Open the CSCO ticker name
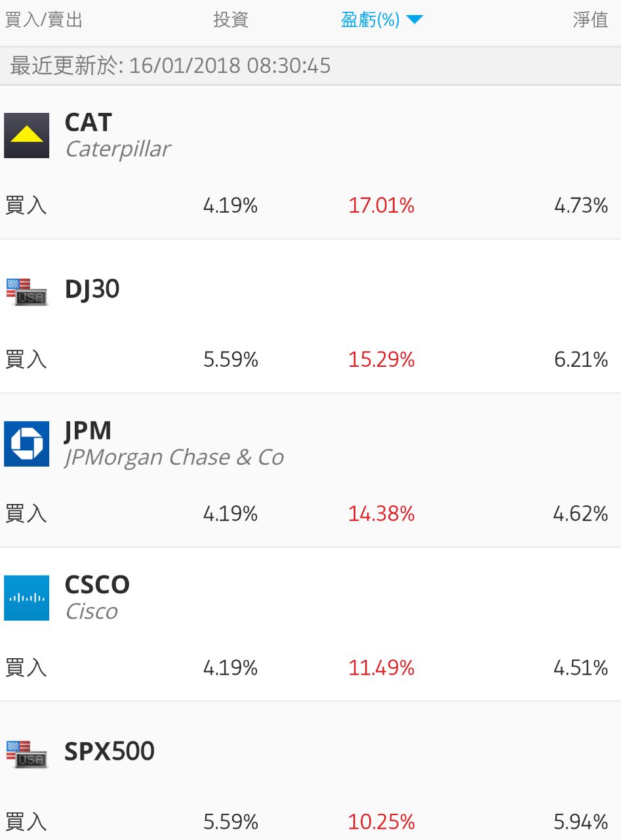Image resolution: width=621 pixels, height=840 pixels. (97, 585)
